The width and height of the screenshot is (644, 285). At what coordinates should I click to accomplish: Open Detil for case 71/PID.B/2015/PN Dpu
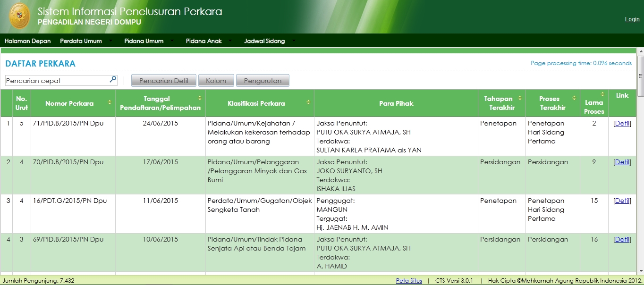pyautogui.click(x=622, y=123)
